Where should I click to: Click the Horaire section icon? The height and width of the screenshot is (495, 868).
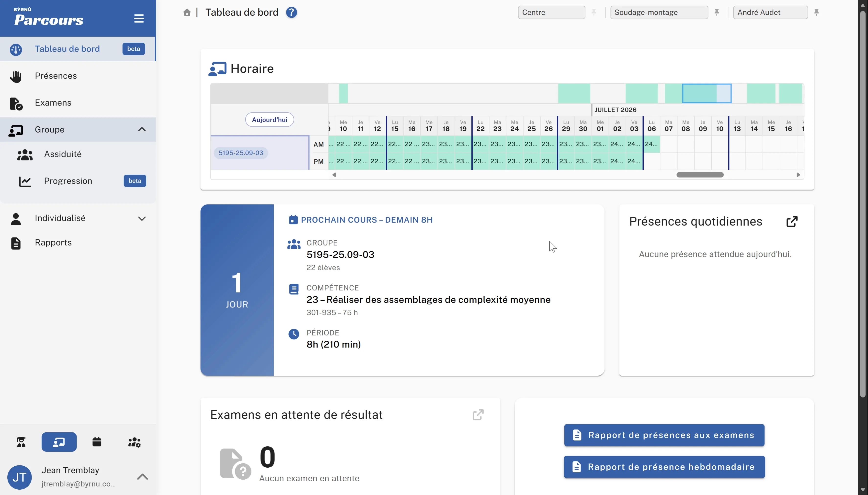point(217,69)
